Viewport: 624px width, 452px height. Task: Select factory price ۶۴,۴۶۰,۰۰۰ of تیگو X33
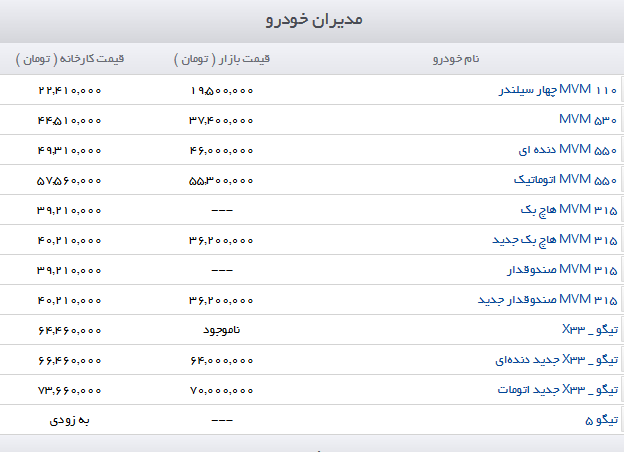click(70, 331)
